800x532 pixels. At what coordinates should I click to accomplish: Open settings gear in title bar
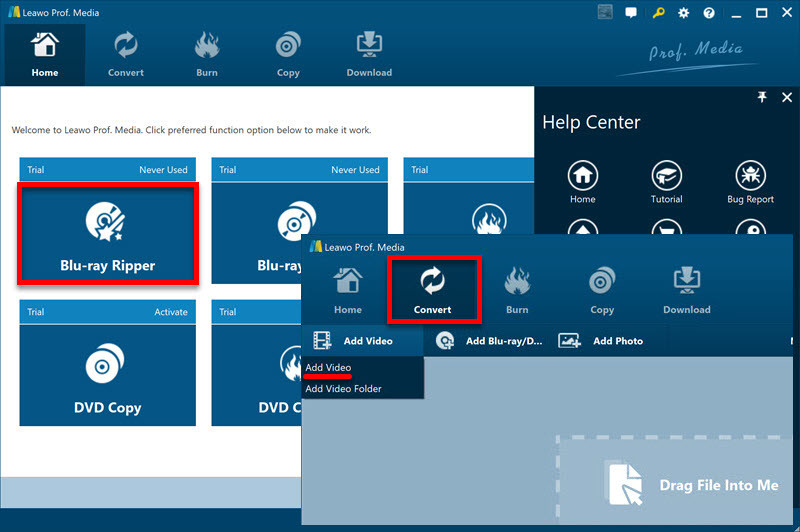[x=683, y=13]
